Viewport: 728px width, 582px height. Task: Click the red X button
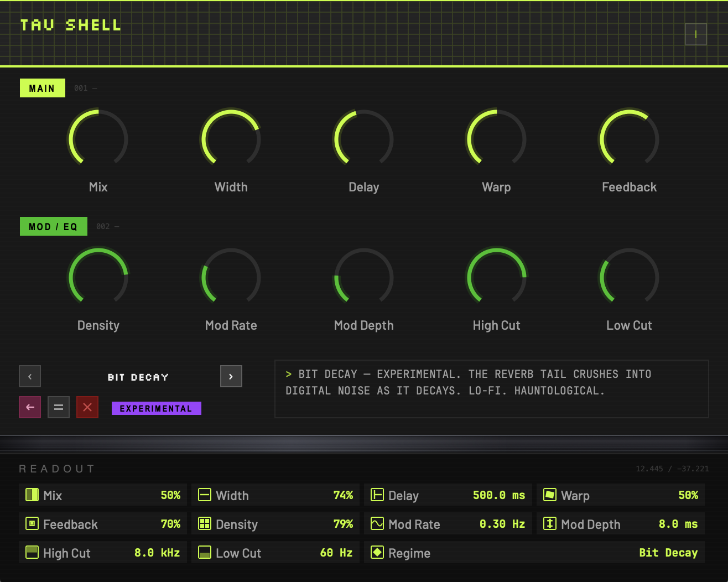point(87,407)
